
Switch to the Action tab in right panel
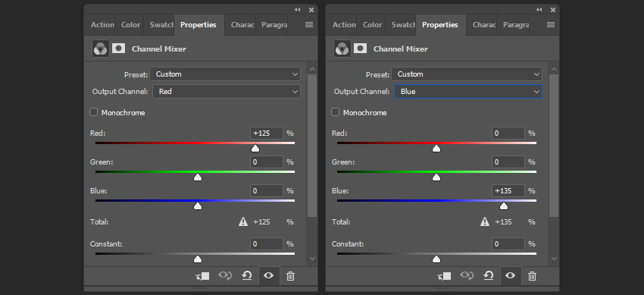[344, 25]
